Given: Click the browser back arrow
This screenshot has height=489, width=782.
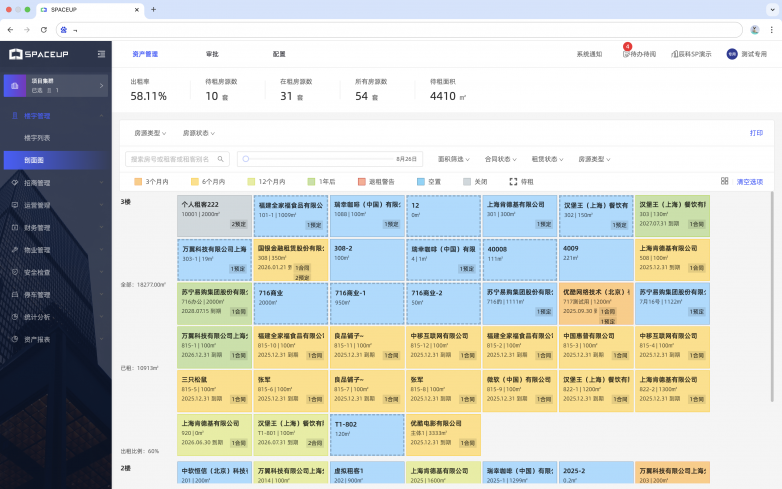Looking at the screenshot, I should 10,30.
